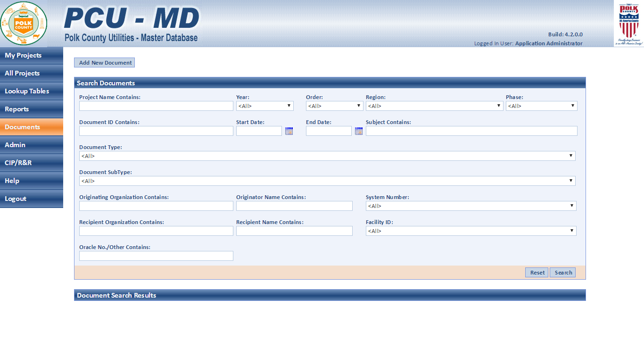This screenshot has height=358, width=644.
Task: Click the All-America County shield logo
Action: [628, 24]
